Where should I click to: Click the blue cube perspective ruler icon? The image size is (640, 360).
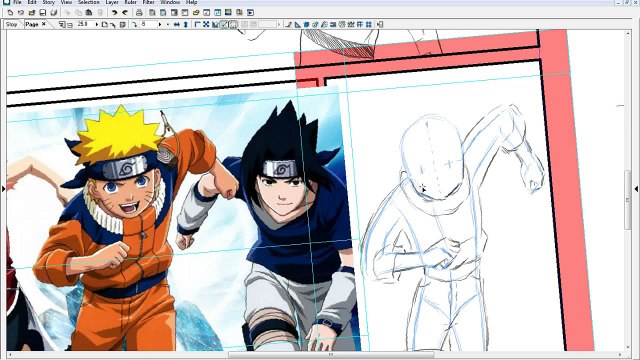306,24
